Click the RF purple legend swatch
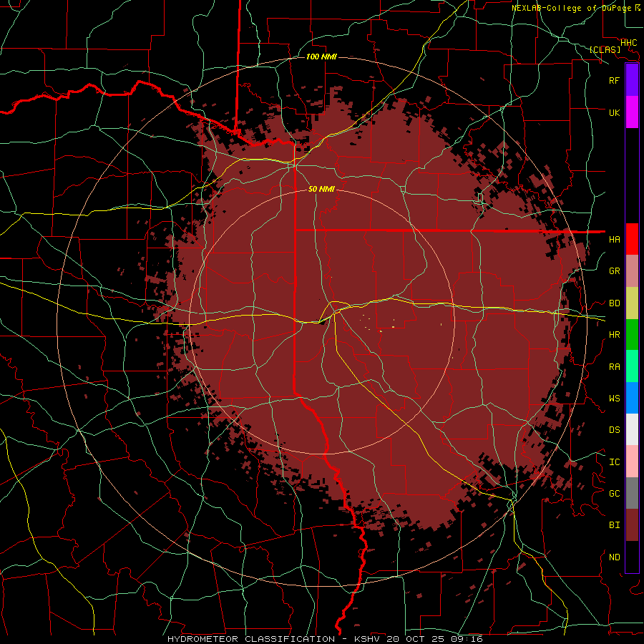The image size is (644, 644). click(632, 80)
